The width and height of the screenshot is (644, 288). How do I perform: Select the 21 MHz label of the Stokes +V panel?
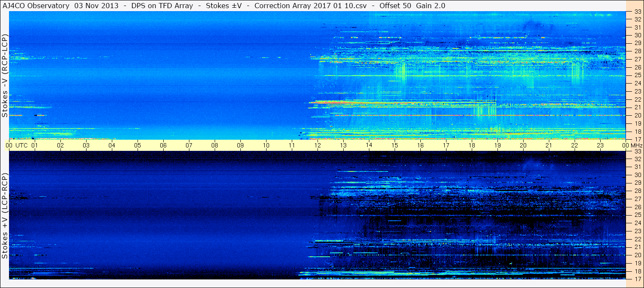point(638,247)
